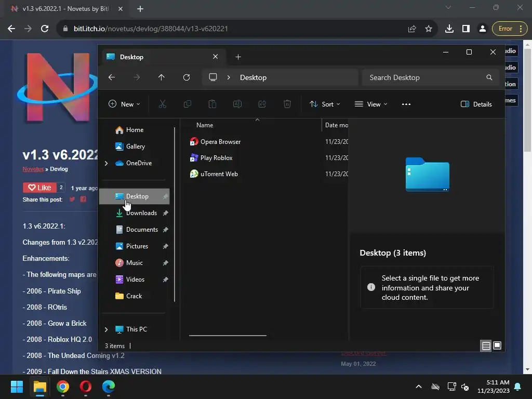Open a new Chrome tab
The image size is (532, 399).
(140, 9)
